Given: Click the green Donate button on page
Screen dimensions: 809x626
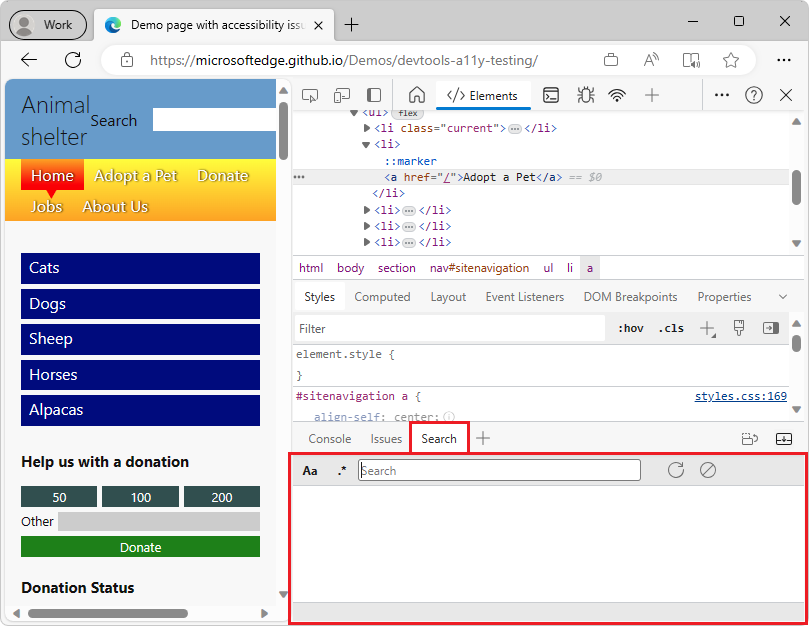Looking at the screenshot, I should click(140, 547).
